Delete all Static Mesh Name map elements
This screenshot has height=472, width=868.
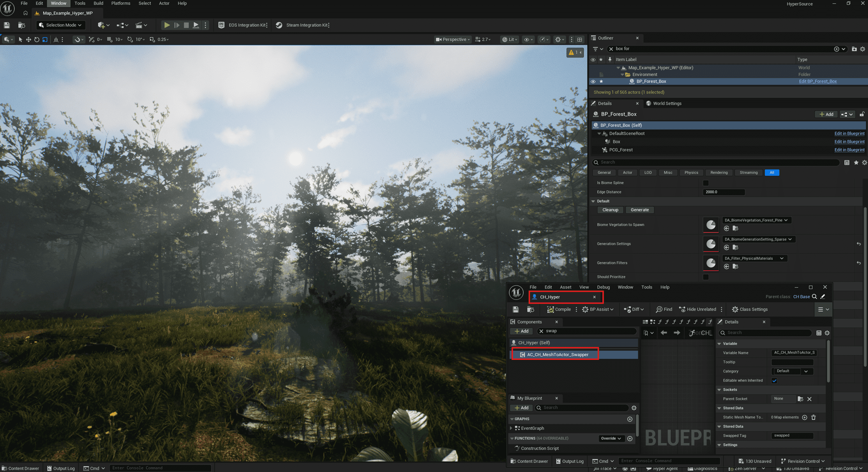pos(813,418)
